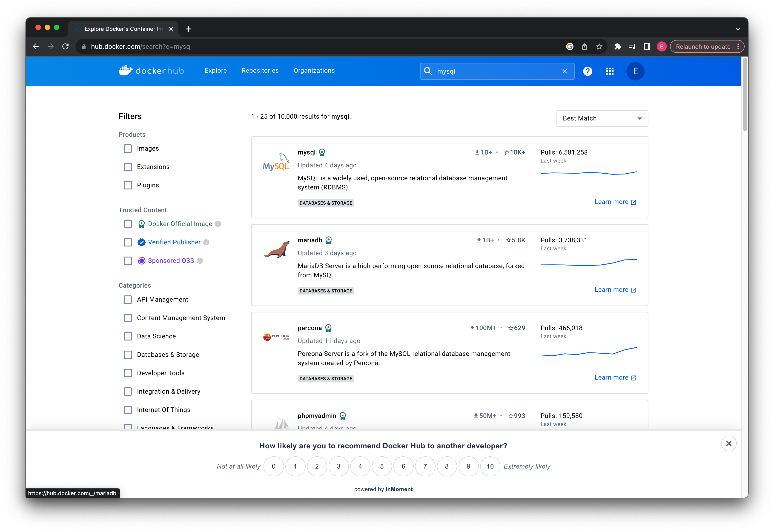Enable Sponsored OSS filter
The width and height of the screenshot is (774, 532).
(x=128, y=260)
